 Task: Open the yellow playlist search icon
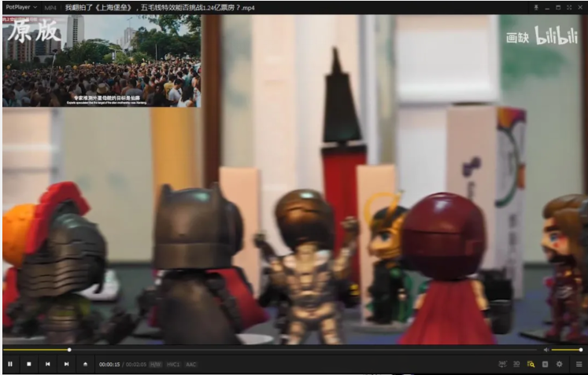coord(531,364)
